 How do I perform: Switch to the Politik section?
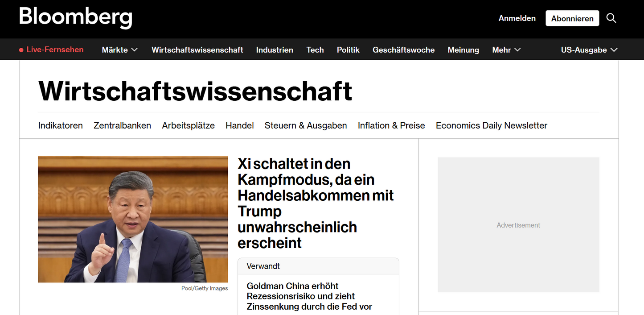point(348,50)
